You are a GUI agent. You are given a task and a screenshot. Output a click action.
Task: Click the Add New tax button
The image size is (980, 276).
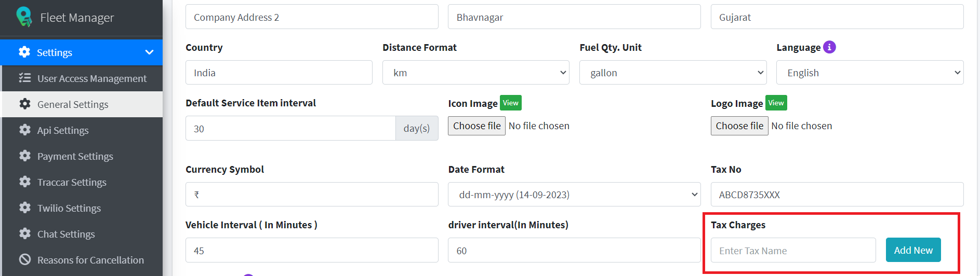[x=913, y=250]
